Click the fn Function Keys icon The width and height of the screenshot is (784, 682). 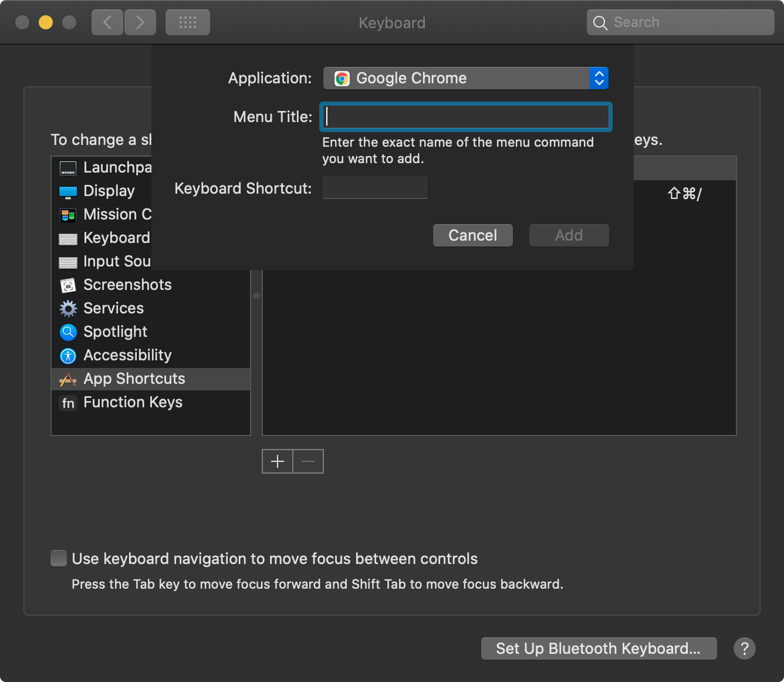click(68, 403)
